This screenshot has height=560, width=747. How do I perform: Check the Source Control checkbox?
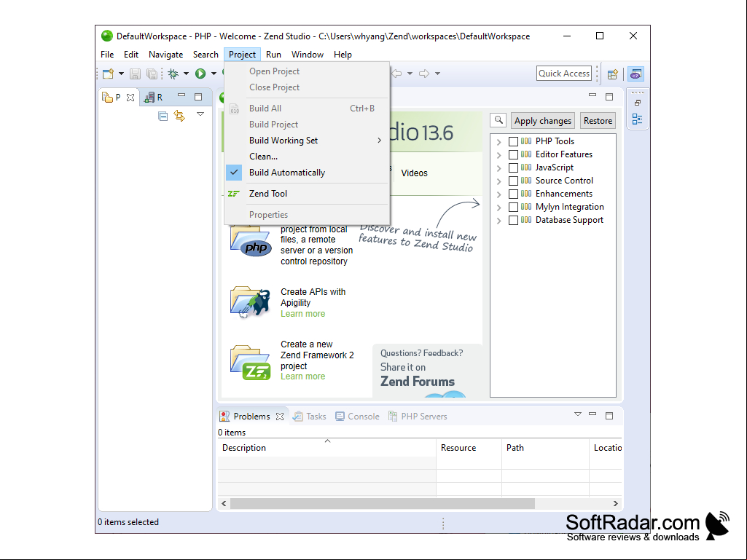[x=514, y=181]
